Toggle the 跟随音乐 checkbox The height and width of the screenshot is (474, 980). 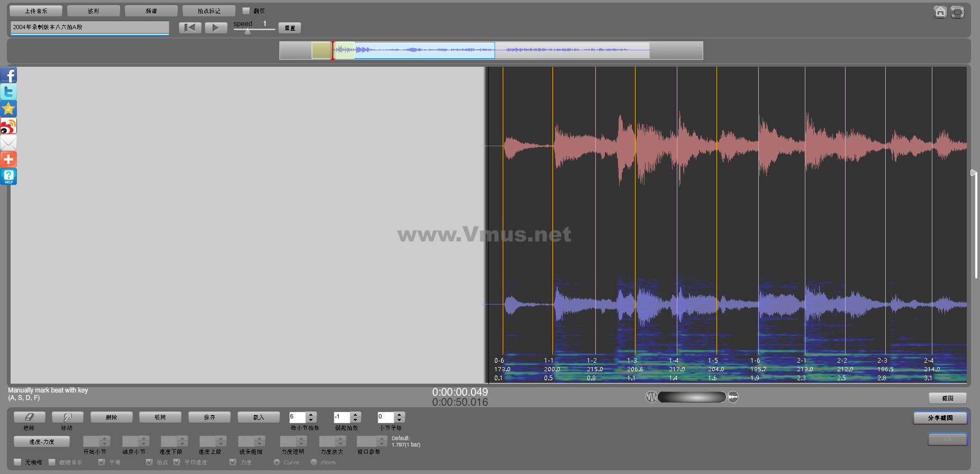coord(52,462)
